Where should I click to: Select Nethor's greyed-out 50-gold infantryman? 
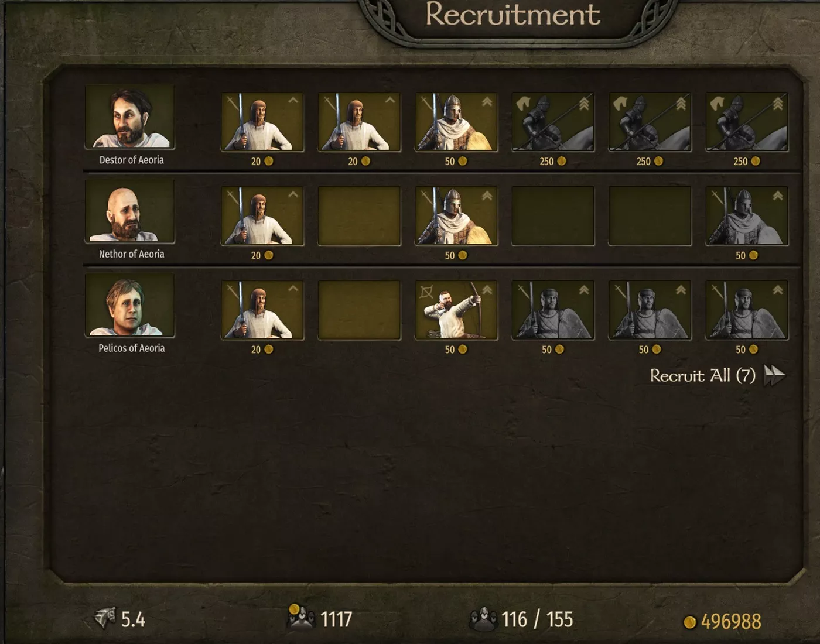tap(747, 216)
